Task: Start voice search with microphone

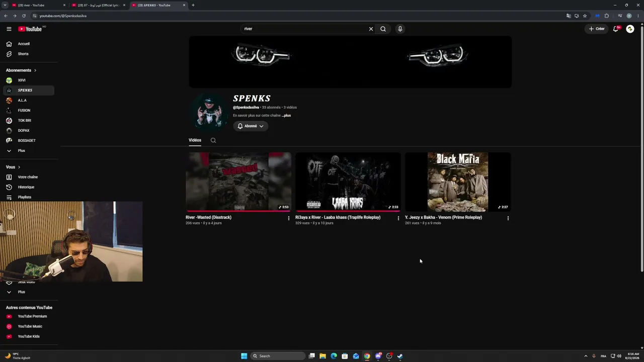Action: click(400, 29)
